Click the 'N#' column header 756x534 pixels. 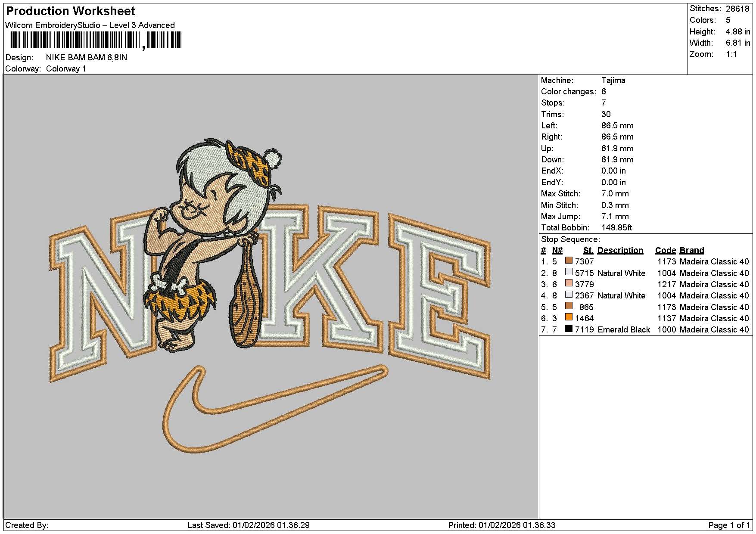tap(557, 250)
